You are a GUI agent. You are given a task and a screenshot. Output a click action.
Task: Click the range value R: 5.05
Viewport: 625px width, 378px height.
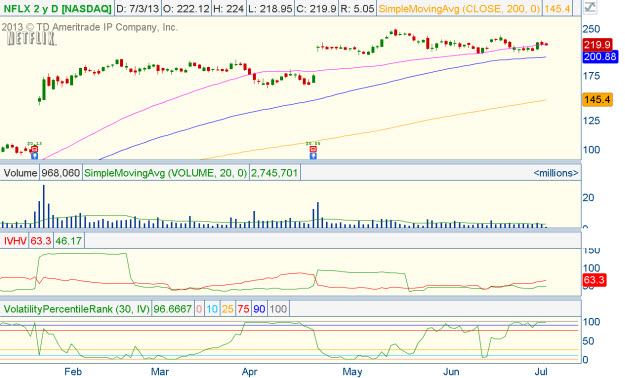point(357,8)
